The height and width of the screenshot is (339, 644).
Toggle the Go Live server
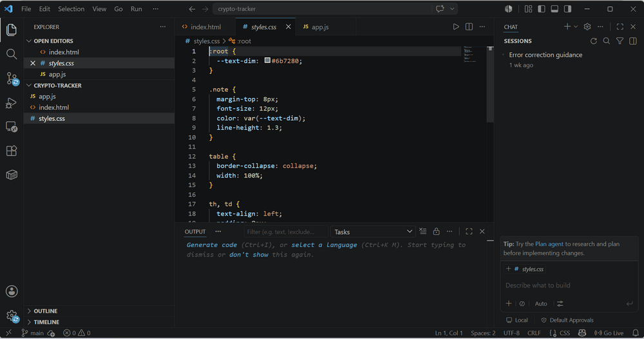[609, 333]
